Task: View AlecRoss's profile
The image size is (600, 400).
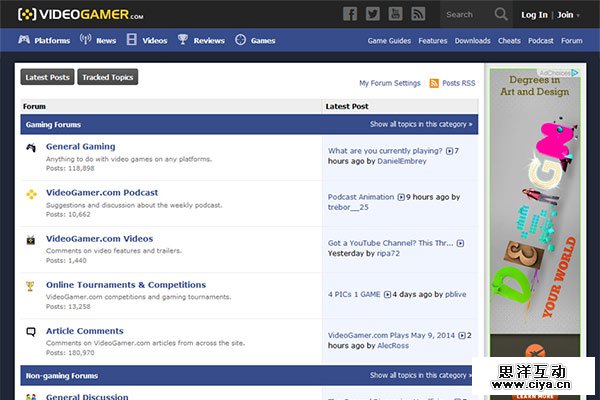Action: [393, 346]
